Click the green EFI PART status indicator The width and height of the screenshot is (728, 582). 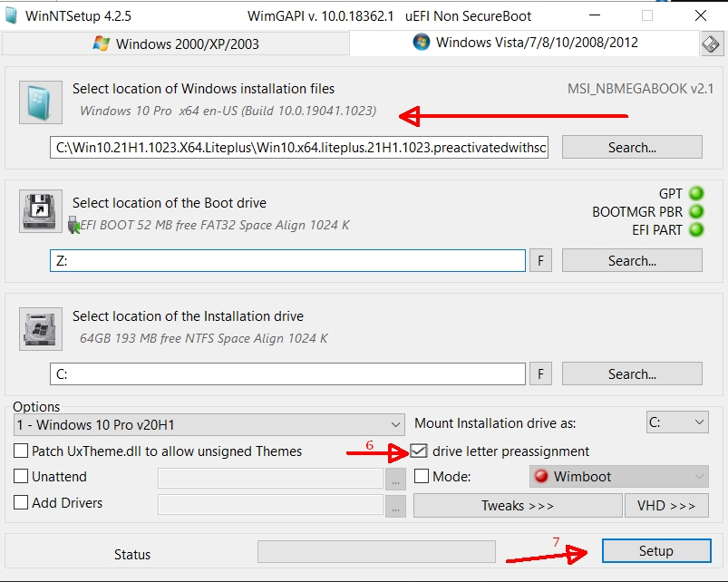tap(696, 229)
